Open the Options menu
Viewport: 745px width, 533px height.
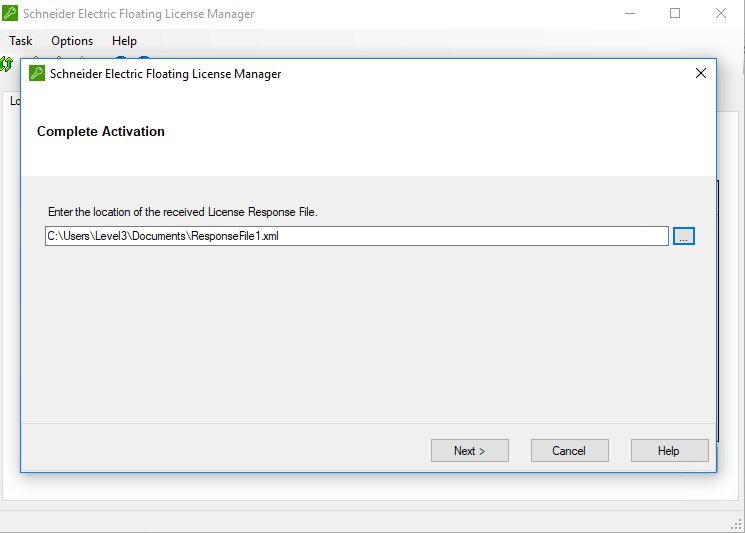pos(72,41)
